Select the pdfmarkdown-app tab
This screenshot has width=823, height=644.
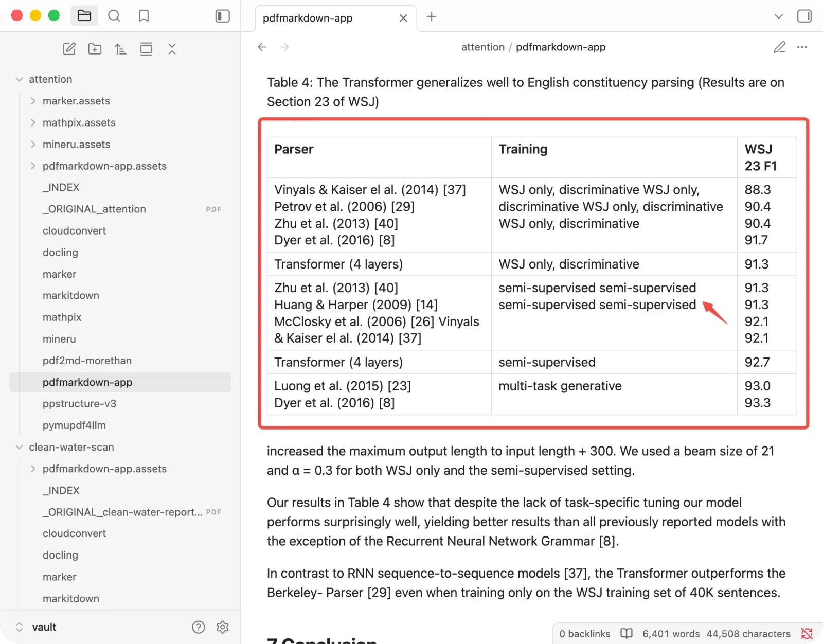336,18
